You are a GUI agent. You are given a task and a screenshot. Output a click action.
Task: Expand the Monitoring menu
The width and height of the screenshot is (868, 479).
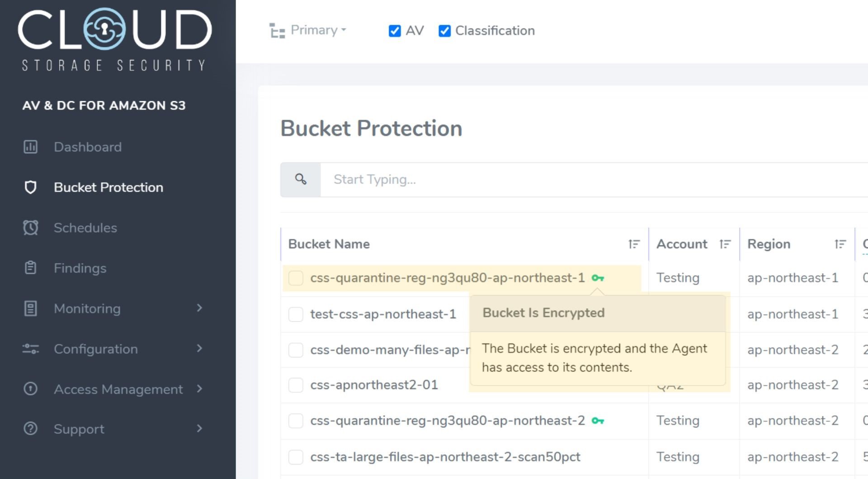click(x=87, y=308)
